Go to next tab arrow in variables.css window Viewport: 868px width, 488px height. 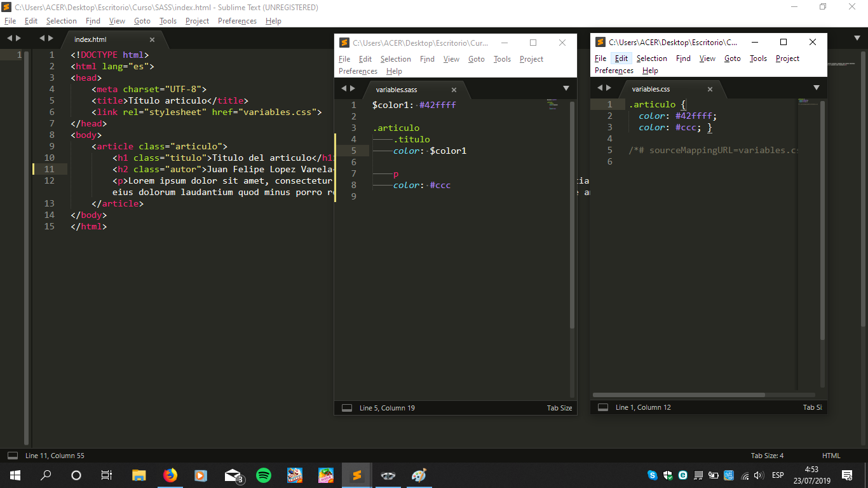[609, 88]
